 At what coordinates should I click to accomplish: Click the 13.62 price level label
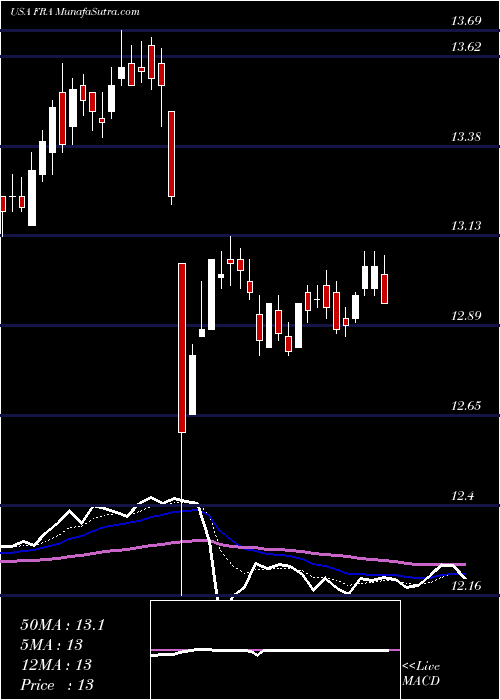[x=466, y=46]
